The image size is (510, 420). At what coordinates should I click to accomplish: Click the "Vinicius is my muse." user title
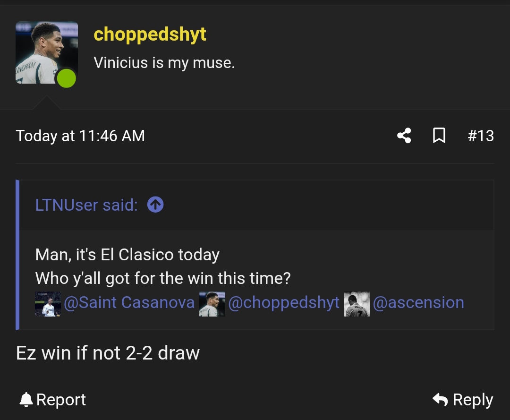pyautogui.click(x=164, y=62)
